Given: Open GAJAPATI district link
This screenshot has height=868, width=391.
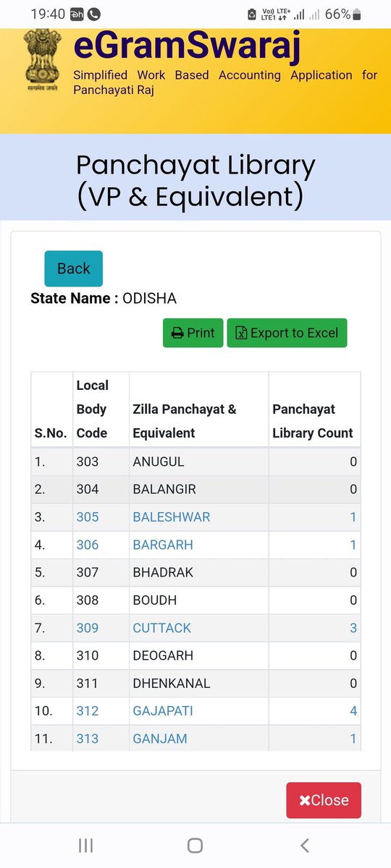Looking at the screenshot, I should click(163, 711).
